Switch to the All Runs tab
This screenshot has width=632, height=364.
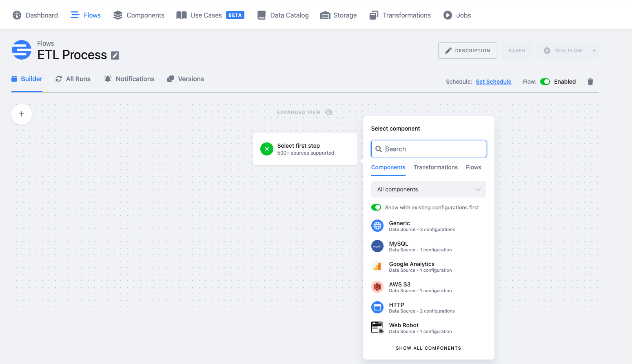pos(73,79)
